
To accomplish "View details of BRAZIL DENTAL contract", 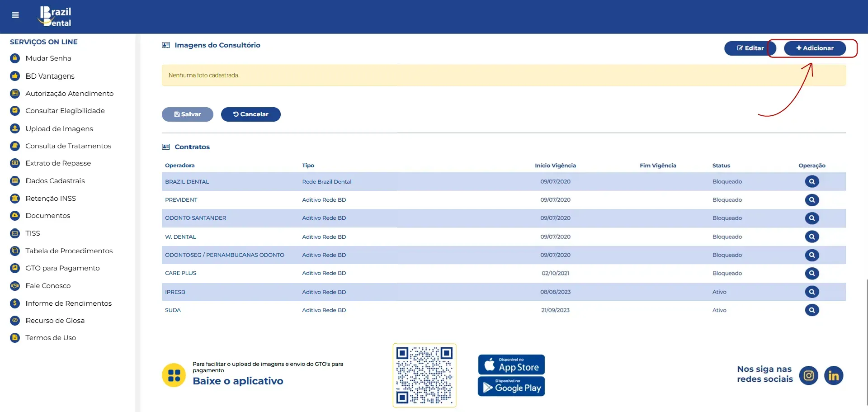I will 812,181.
